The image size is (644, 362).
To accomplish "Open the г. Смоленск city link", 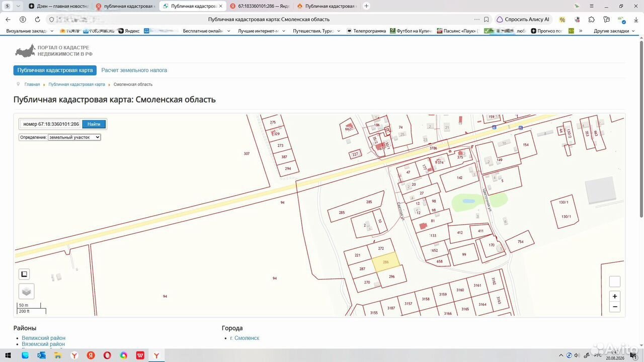I will [245, 338].
